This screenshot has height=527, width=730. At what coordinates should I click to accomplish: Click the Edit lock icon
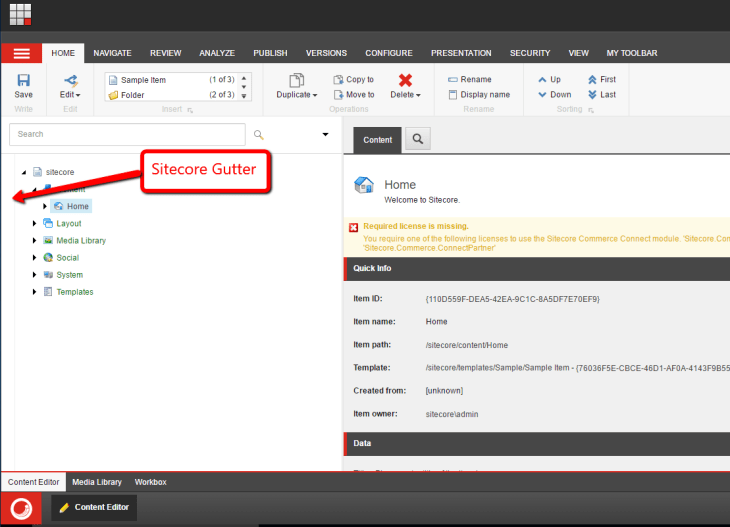pos(70,80)
